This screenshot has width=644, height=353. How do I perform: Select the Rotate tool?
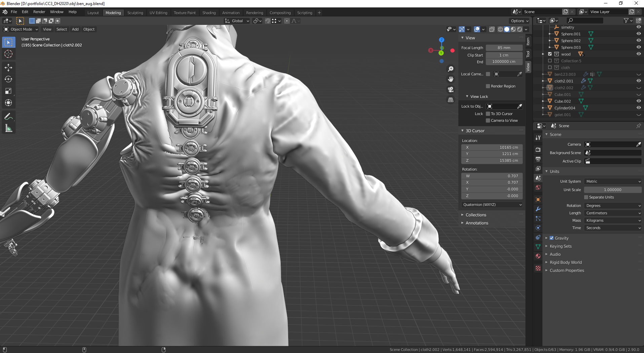point(8,79)
